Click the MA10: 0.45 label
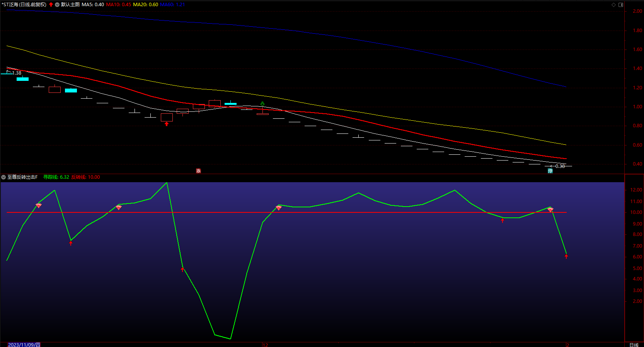 (x=119, y=5)
